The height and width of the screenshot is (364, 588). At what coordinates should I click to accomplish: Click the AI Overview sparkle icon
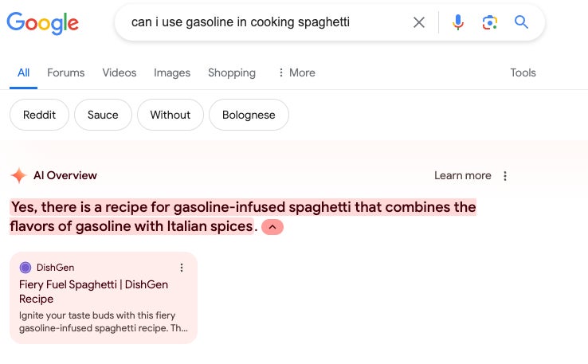pos(18,175)
